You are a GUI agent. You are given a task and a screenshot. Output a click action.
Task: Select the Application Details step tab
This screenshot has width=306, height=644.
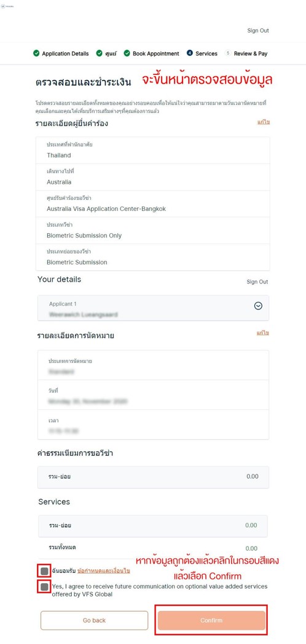click(61, 54)
